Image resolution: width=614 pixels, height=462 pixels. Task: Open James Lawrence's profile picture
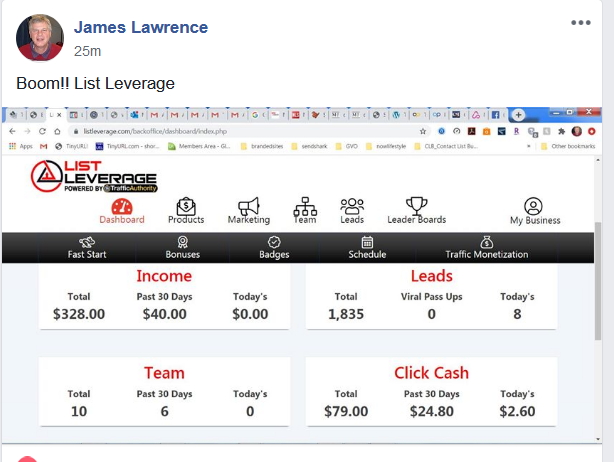(40, 38)
